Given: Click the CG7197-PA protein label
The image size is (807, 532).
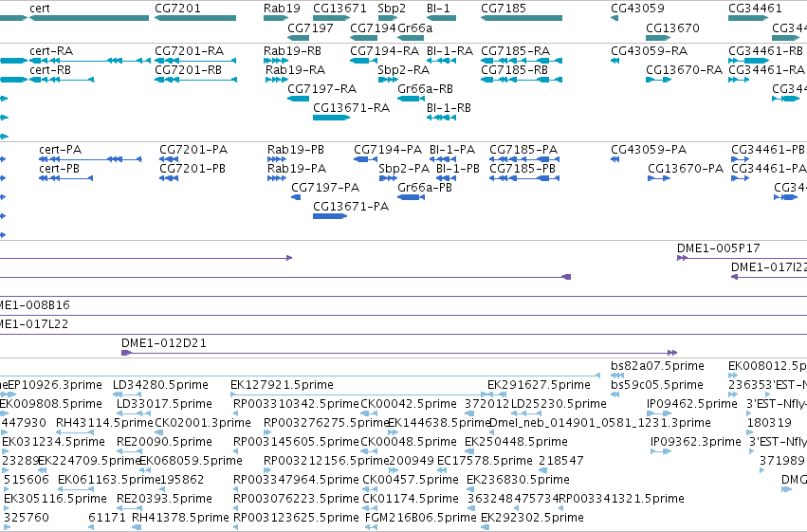Looking at the screenshot, I should click(325, 188).
